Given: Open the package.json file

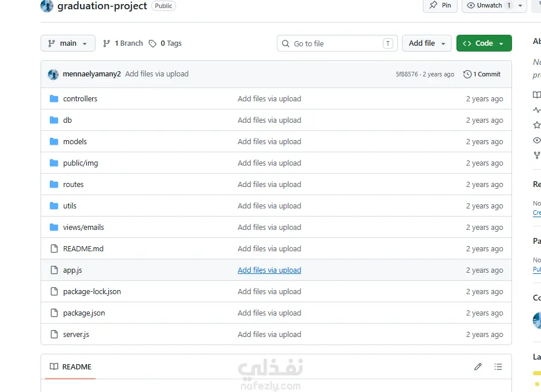Looking at the screenshot, I should coord(84,313).
